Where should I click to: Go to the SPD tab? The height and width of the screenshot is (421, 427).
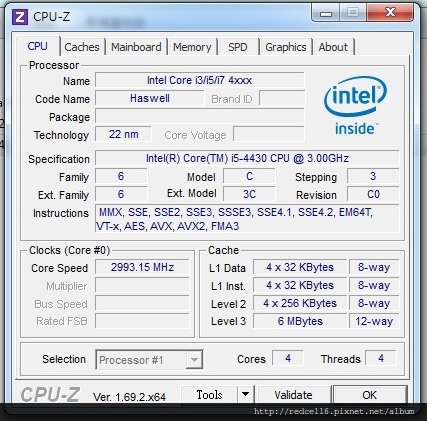tap(238, 47)
